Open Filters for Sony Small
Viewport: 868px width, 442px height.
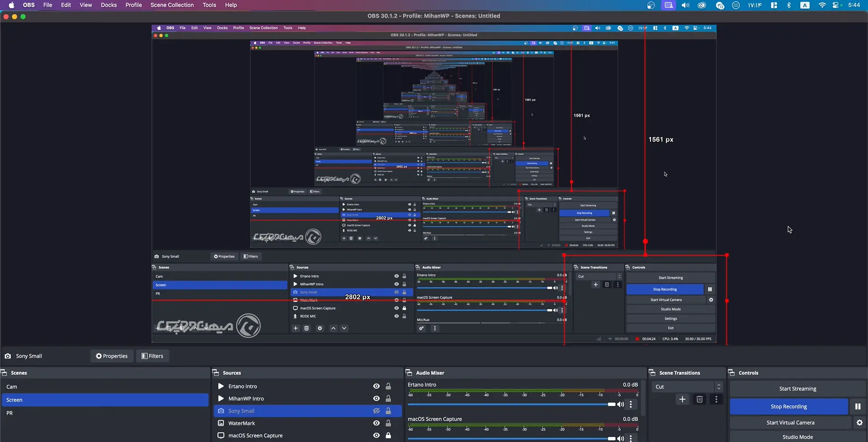(x=152, y=356)
